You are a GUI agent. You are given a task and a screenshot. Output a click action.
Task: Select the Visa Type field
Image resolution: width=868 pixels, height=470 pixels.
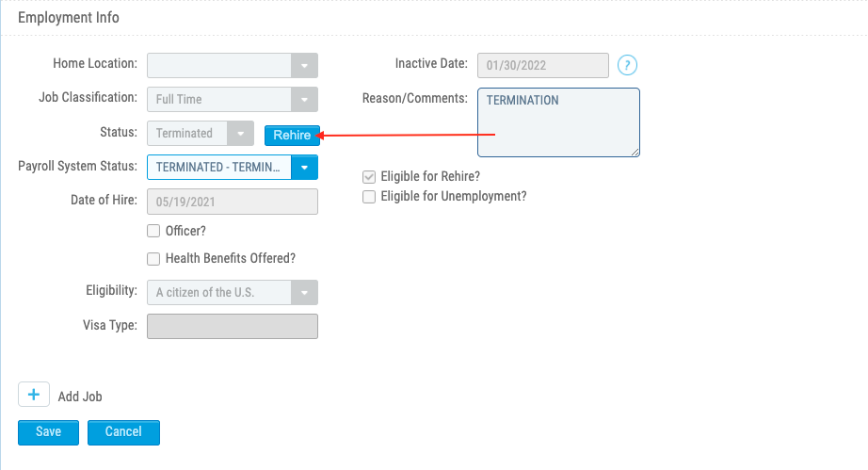tap(233, 326)
